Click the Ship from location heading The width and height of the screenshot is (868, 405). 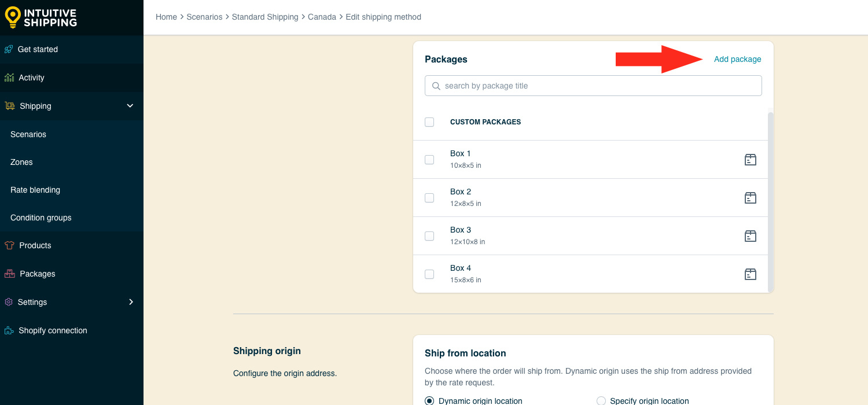point(465,353)
